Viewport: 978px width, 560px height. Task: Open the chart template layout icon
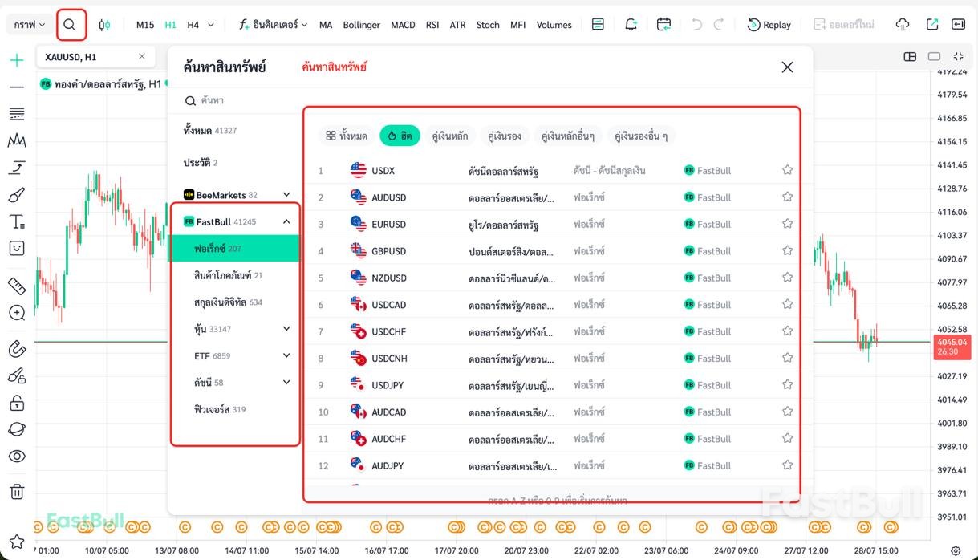[598, 25]
